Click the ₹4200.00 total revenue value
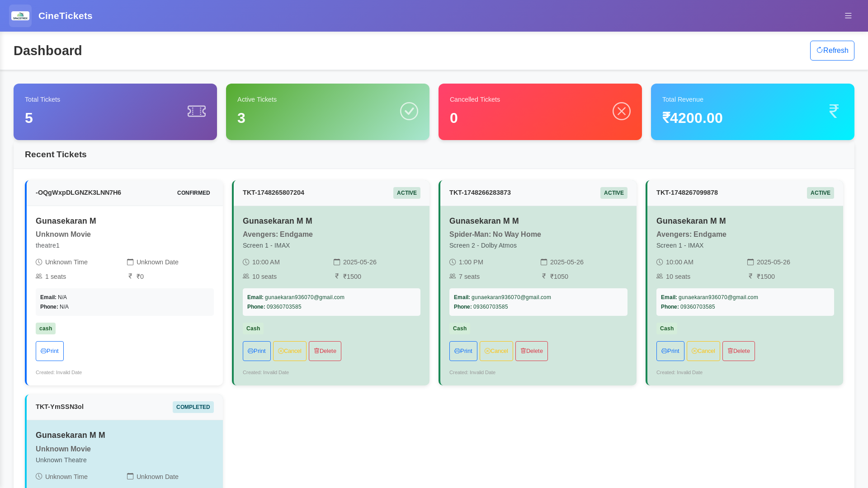Image resolution: width=868 pixels, height=488 pixels. [693, 118]
